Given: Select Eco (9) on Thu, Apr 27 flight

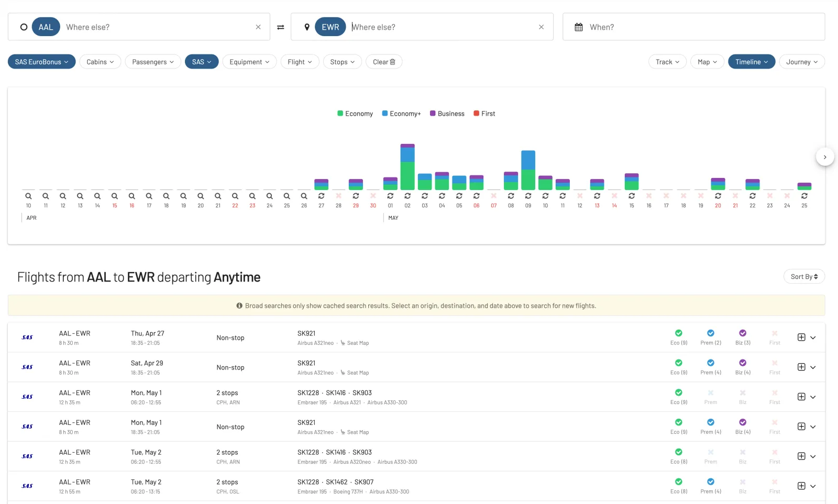Looking at the screenshot, I should (x=679, y=338).
